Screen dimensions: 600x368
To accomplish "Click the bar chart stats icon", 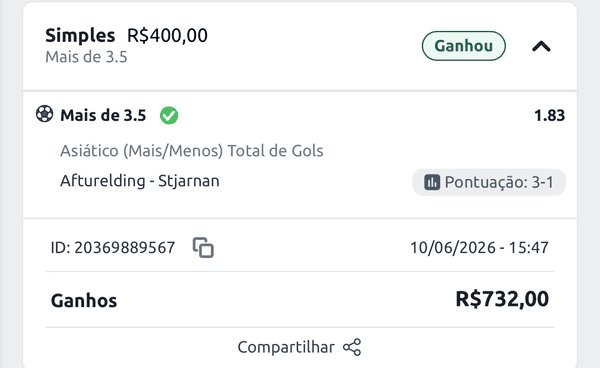I will 432,182.
